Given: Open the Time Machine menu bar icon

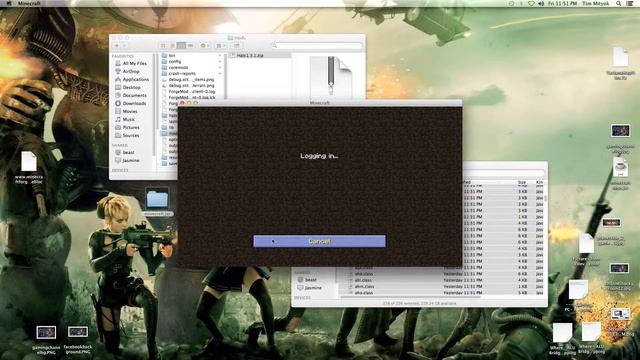Looking at the screenshot, I should pyautogui.click(x=511, y=3).
